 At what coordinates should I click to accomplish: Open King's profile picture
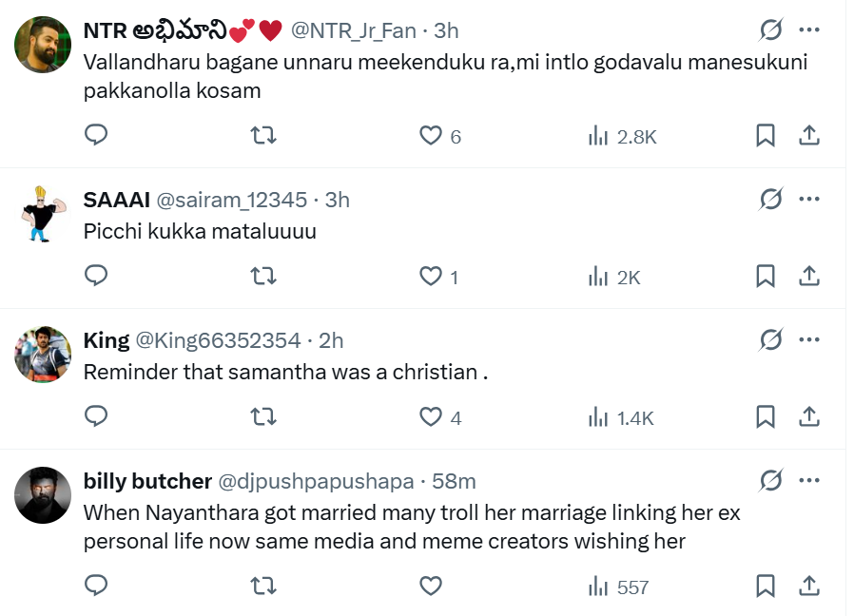(43, 355)
